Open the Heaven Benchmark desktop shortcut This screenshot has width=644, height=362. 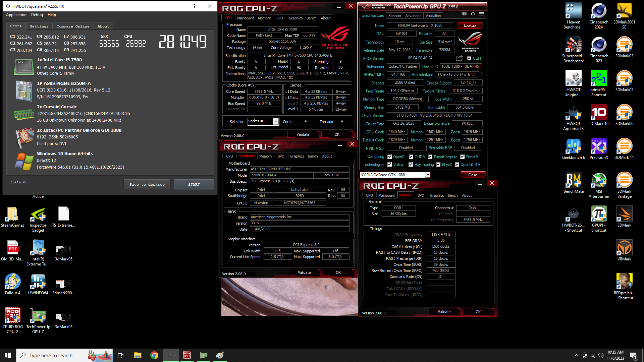(x=573, y=15)
